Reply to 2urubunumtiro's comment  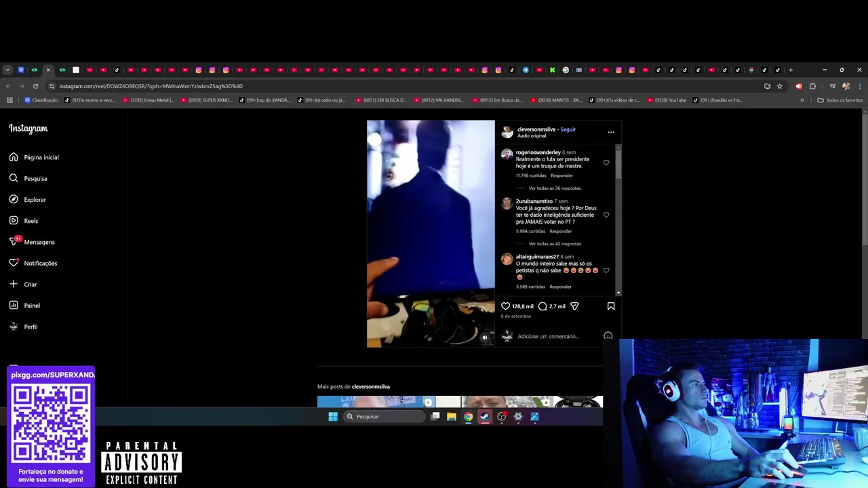pyautogui.click(x=561, y=231)
